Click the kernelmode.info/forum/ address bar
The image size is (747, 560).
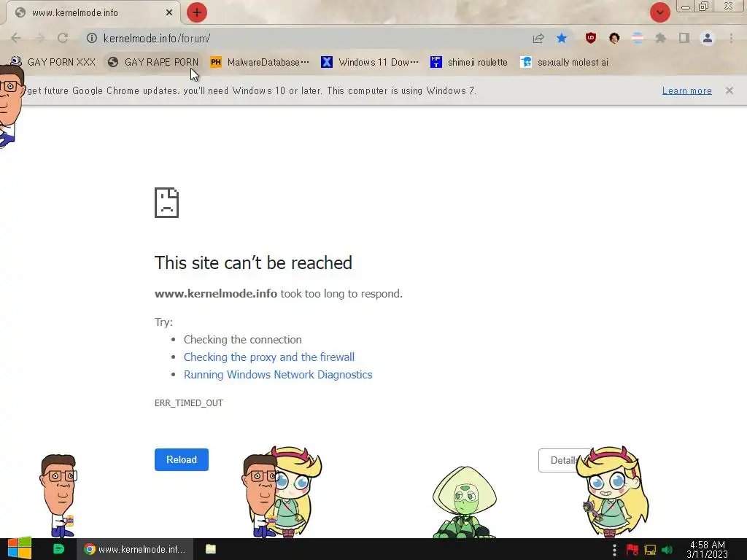point(305,38)
